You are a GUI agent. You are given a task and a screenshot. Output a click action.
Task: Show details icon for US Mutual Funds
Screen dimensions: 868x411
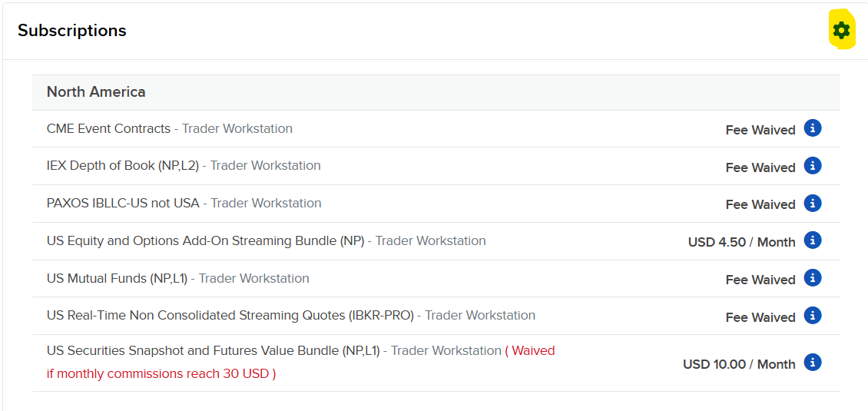[x=813, y=277]
